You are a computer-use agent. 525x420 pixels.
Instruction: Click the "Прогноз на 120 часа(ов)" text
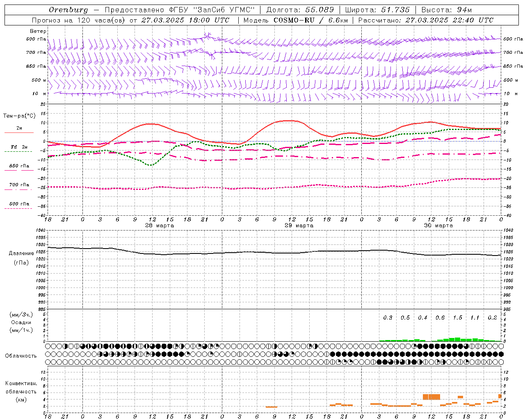coord(78,20)
